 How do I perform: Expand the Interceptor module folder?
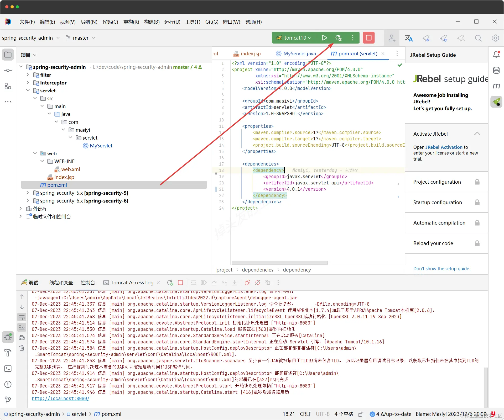tap(28, 83)
